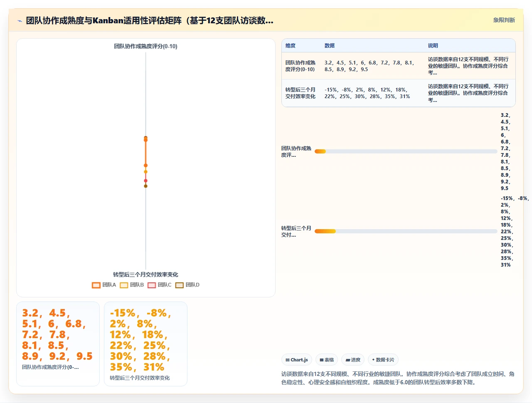Click the 团队协作成熟度评... progress bar
This screenshot has width=532, height=403.
(406, 151)
